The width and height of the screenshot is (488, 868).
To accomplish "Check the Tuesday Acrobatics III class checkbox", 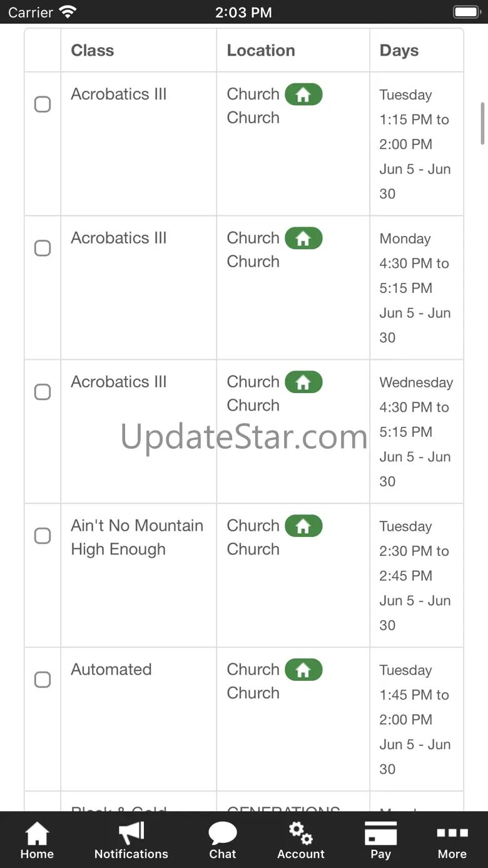I will click(43, 104).
